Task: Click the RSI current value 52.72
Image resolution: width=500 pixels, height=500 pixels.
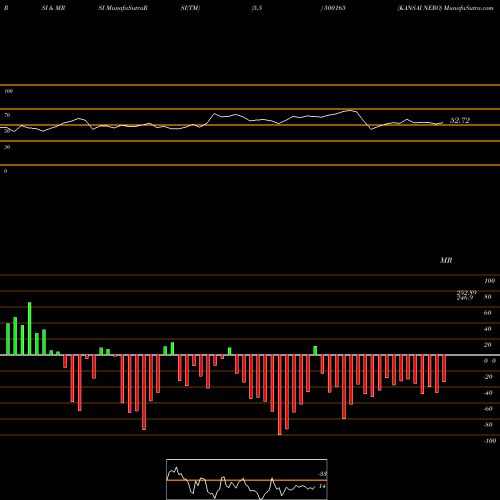Action: (x=460, y=120)
